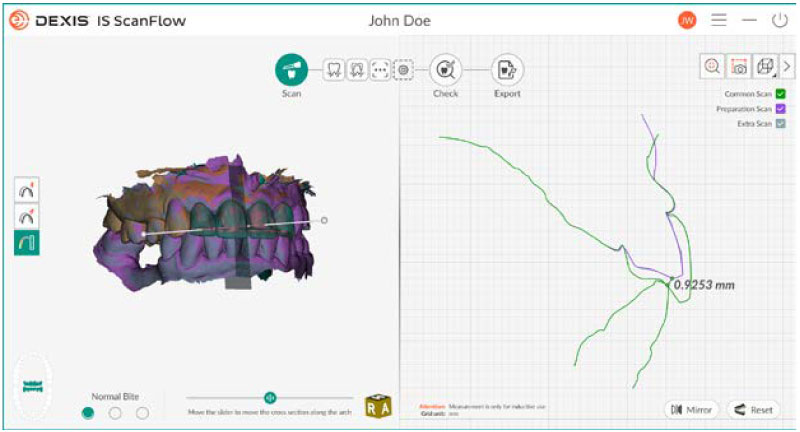Select the Scan workflow step icon
This screenshot has width=800, height=432.
292,69
